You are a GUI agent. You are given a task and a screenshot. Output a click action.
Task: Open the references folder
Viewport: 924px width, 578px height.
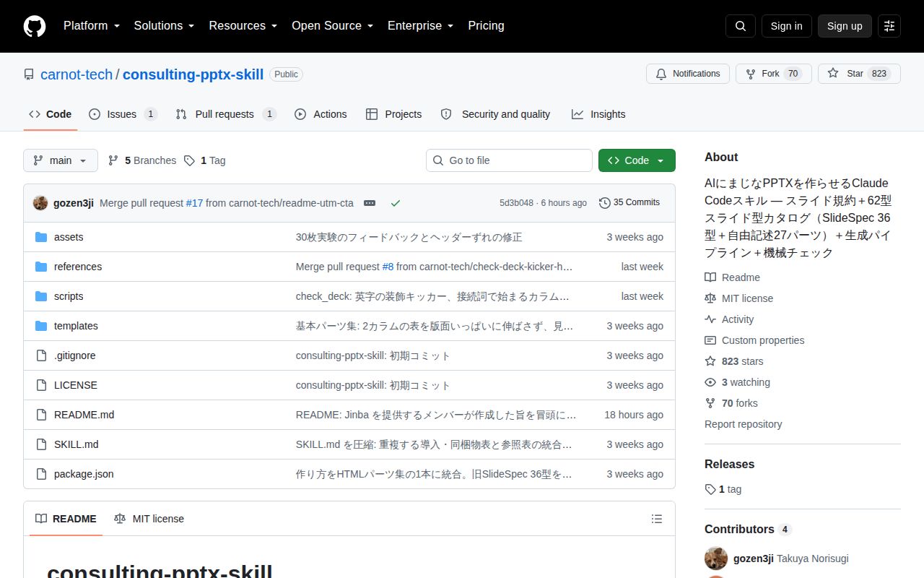pos(78,267)
